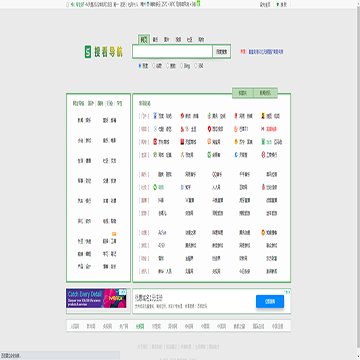This screenshot has width=360, height=360.
Task: Open the yellow-black Sohu icon in first site row
Action: [263, 116]
